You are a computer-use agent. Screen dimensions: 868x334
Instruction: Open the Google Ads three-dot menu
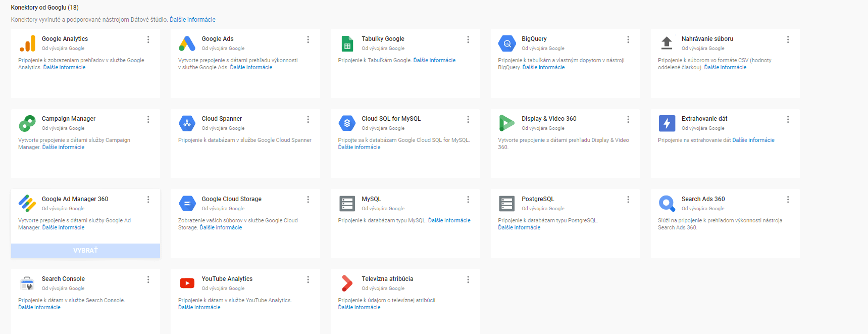tap(308, 39)
